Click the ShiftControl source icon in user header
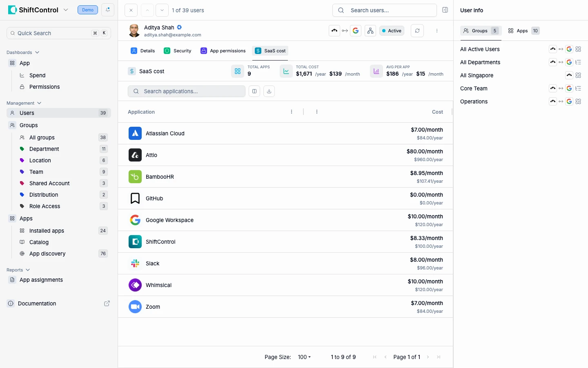 click(334, 31)
